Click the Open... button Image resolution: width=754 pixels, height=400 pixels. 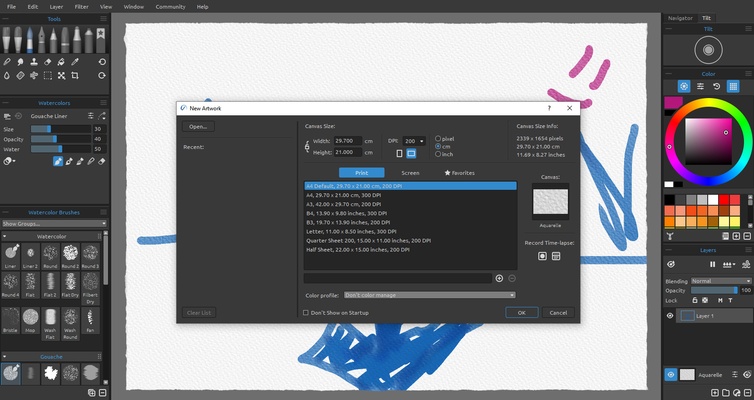pos(198,126)
